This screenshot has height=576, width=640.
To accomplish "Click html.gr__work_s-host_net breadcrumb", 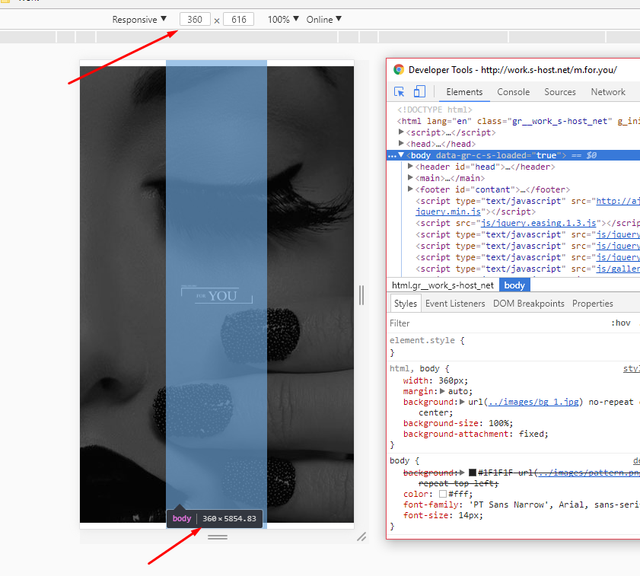I will [442, 285].
